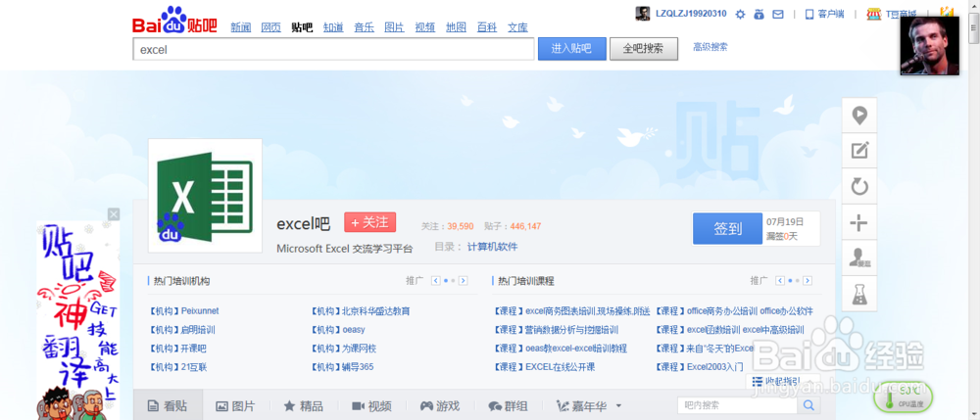
Task: Open 【课程】营销数据分析与挖掘培训 link
Action: (556, 330)
